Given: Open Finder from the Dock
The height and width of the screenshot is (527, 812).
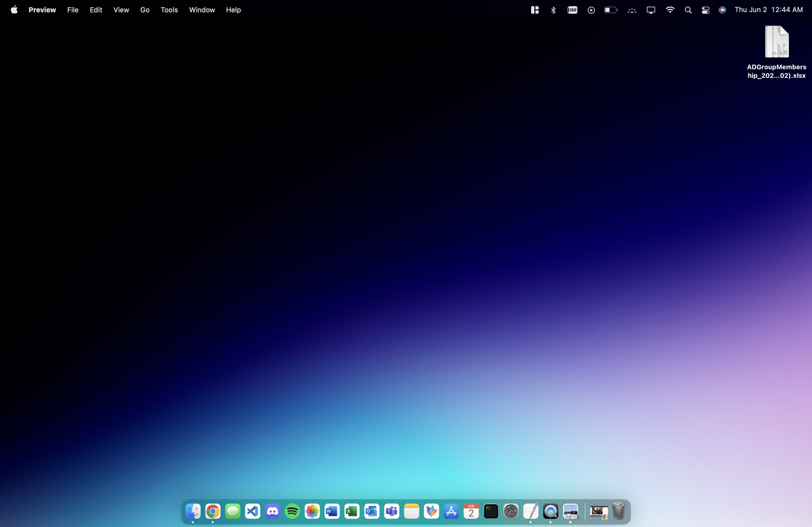Looking at the screenshot, I should pyautogui.click(x=193, y=511).
